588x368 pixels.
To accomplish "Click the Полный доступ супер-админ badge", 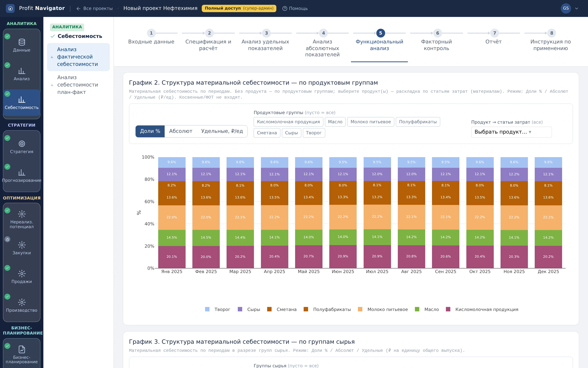I will [x=239, y=8].
